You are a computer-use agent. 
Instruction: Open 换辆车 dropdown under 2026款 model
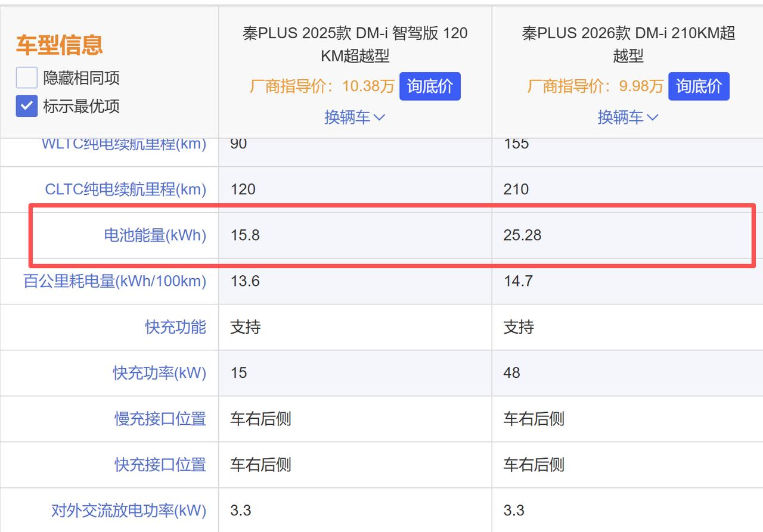coord(628,117)
